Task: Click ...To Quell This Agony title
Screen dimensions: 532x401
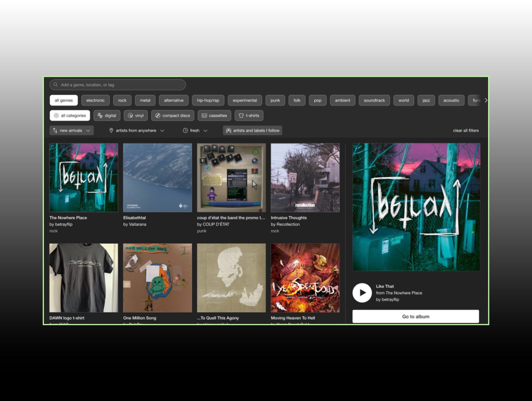Action: click(218, 318)
